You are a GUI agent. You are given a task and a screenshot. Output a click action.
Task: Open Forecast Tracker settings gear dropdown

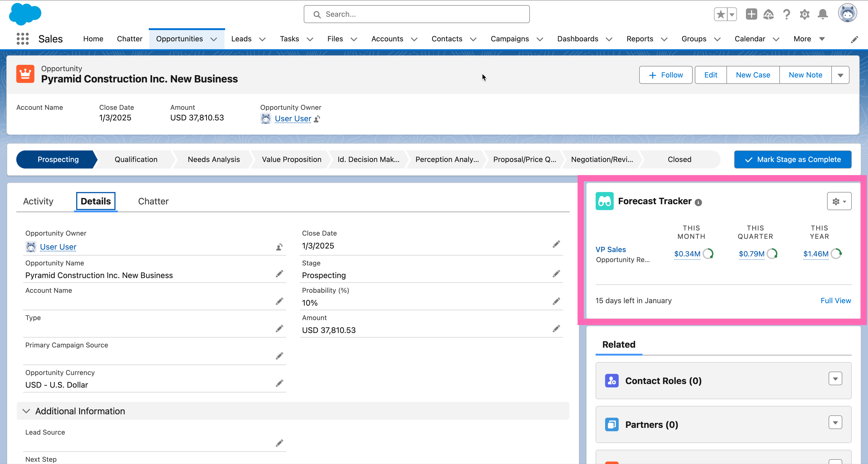(x=839, y=201)
